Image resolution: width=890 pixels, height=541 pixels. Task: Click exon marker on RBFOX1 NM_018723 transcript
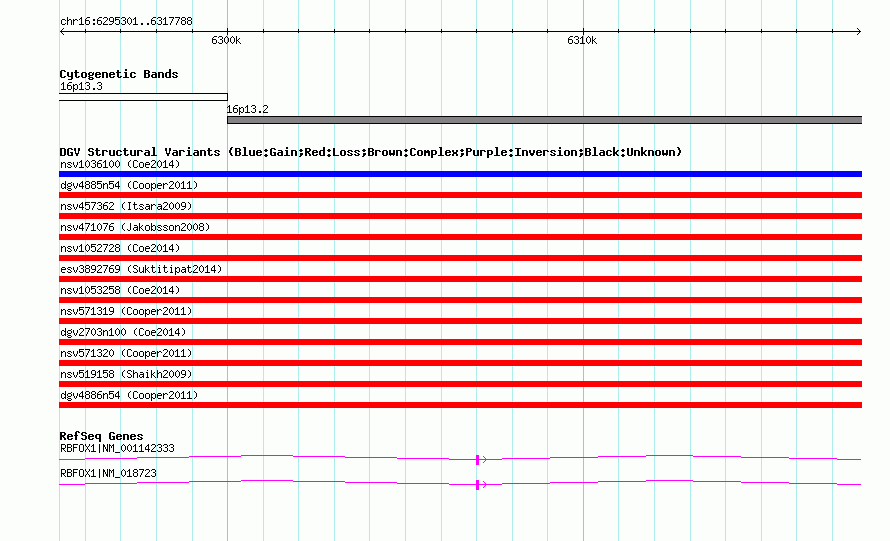coord(478,484)
